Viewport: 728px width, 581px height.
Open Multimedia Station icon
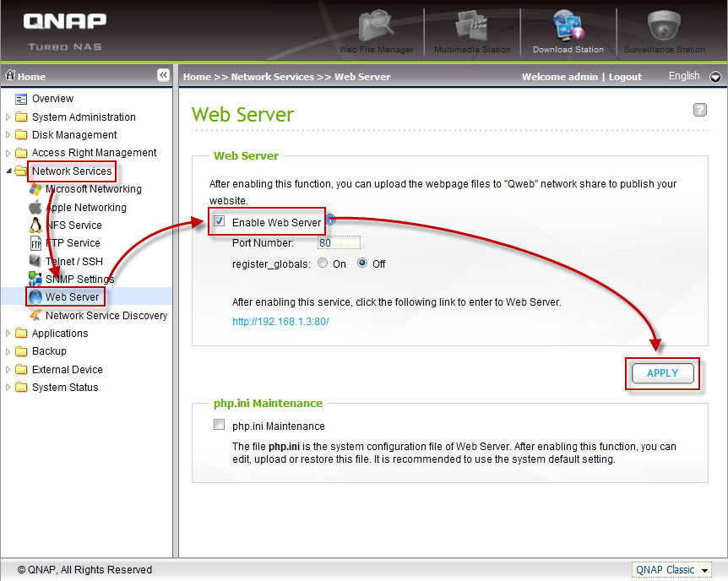(x=472, y=26)
